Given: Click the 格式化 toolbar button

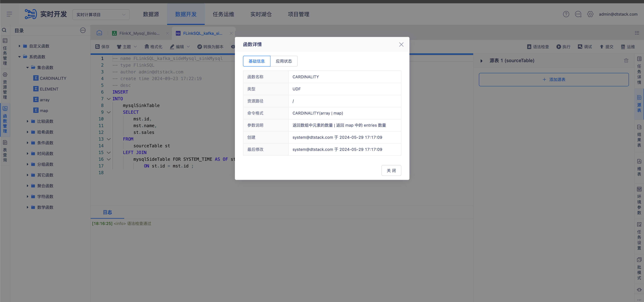Looking at the screenshot, I should tap(153, 47).
